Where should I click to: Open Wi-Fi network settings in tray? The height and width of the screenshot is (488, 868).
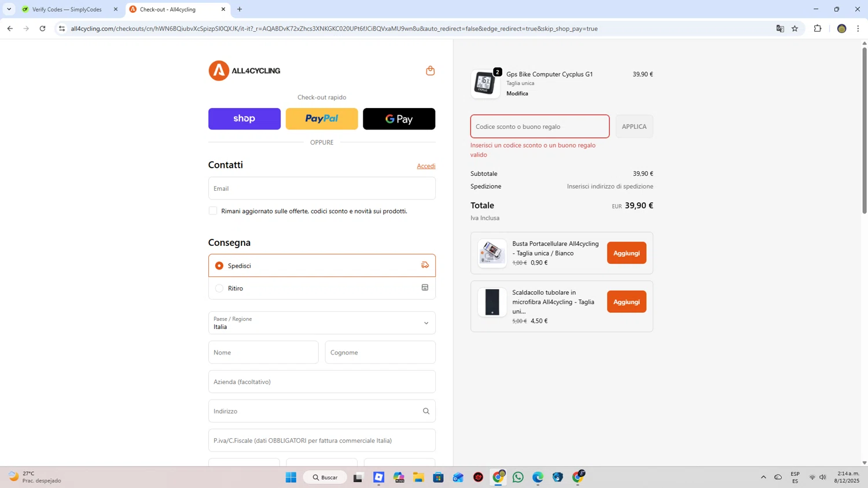812,477
